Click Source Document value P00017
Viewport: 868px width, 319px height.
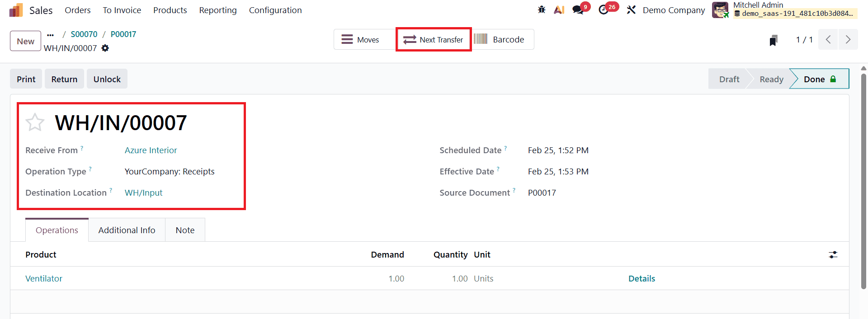(x=542, y=192)
